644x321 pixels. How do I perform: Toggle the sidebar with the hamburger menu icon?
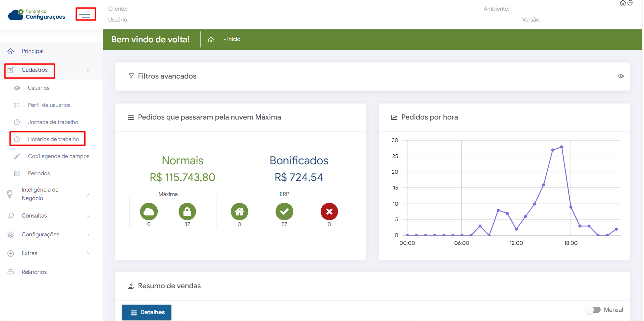pos(84,14)
